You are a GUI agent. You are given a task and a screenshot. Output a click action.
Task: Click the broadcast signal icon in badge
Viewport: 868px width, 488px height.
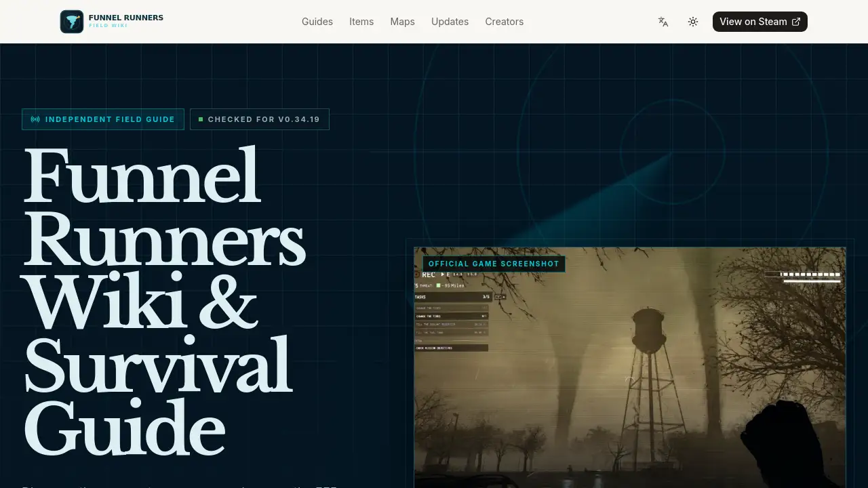pos(35,119)
